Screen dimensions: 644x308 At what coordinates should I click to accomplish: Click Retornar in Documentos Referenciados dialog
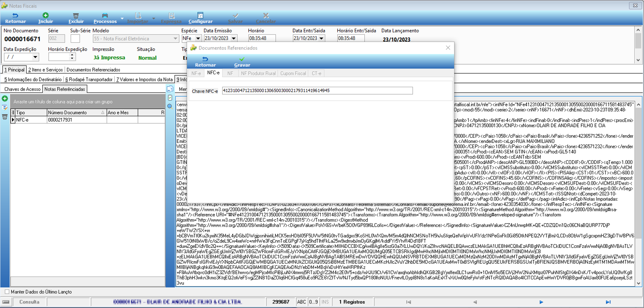[x=205, y=62]
